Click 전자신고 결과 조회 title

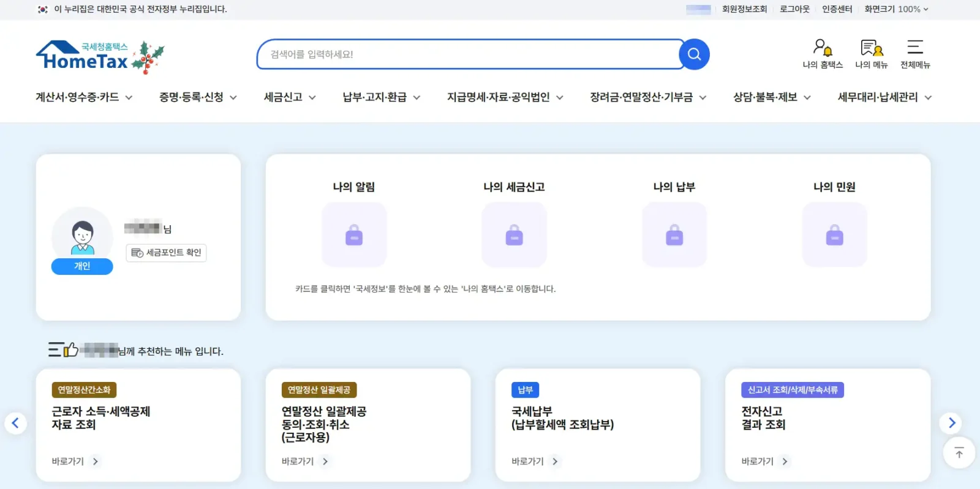point(763,418)
